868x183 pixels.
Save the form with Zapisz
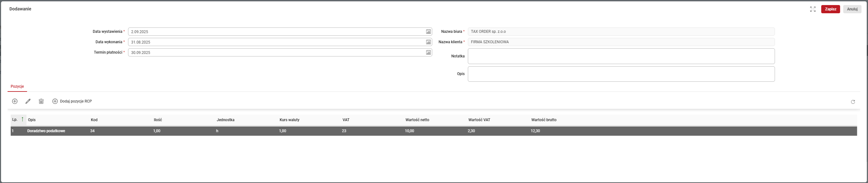click(x=830, y=9)
